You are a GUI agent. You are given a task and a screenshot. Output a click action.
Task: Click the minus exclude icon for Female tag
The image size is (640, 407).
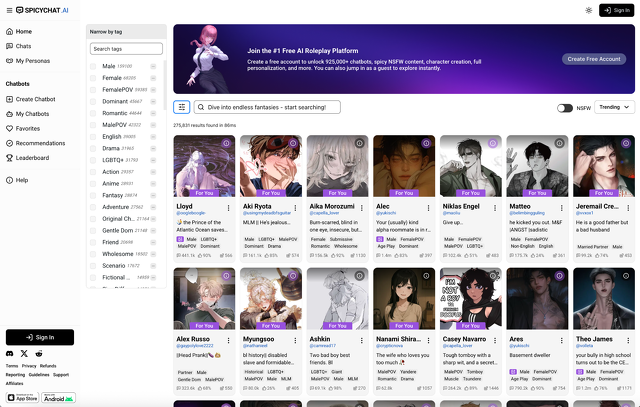[x=153, y=78]
